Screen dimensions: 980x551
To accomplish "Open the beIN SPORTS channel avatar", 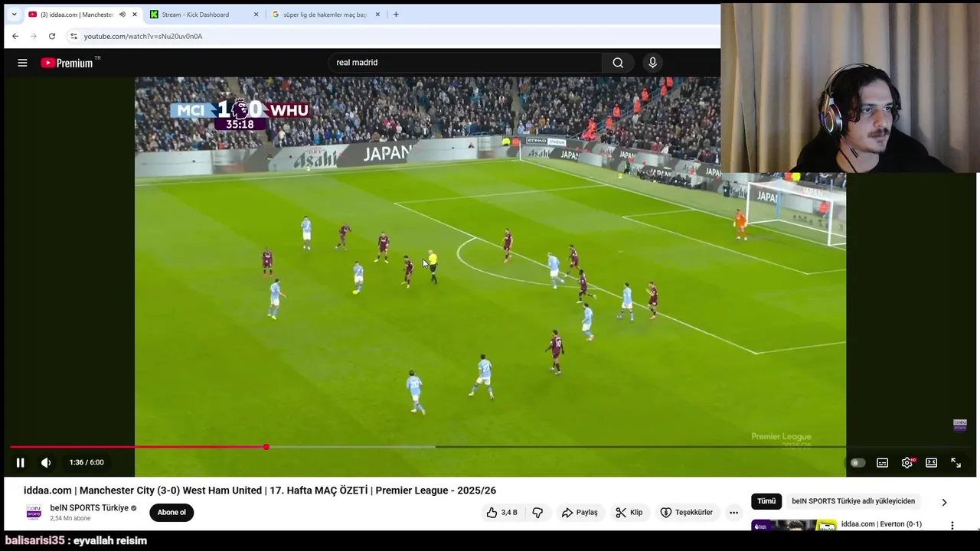I will pos(34,513).
